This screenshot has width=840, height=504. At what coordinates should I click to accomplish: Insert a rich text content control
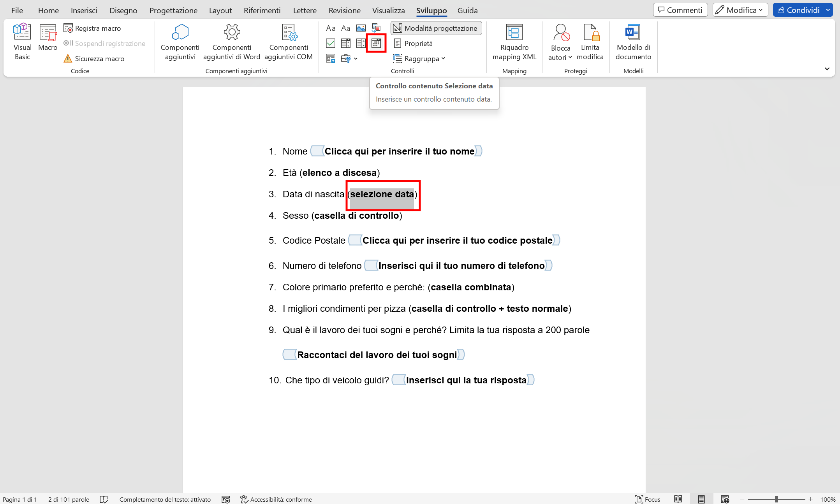[330, 28]
